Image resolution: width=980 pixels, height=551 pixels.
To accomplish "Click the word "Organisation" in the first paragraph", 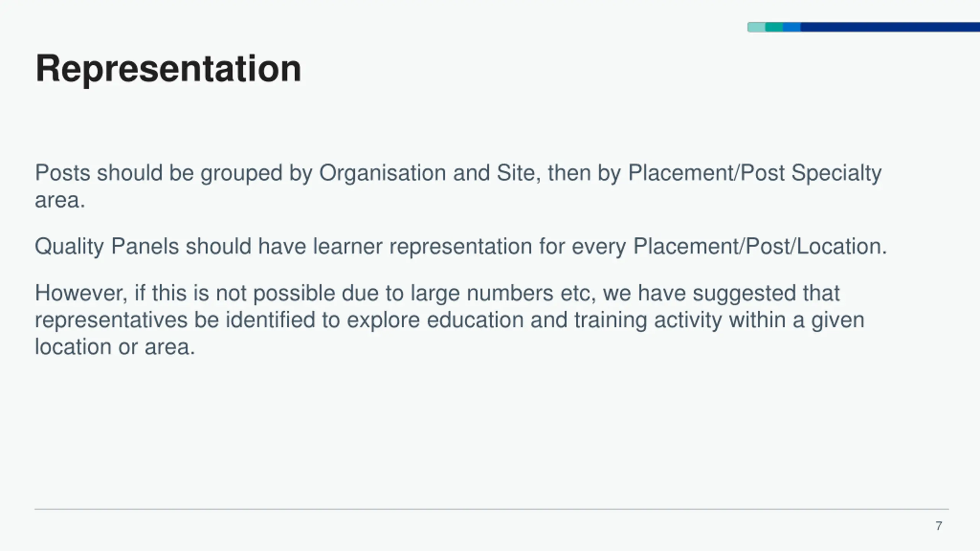I will [x=382, y=173].
